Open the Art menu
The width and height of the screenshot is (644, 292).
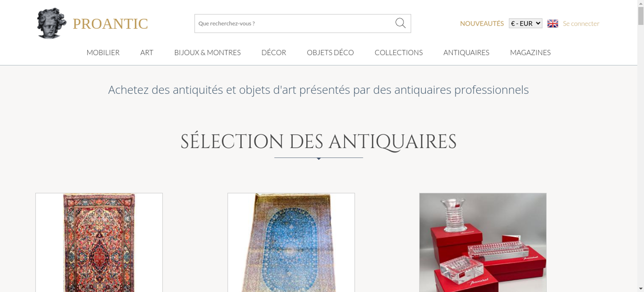pyautogui.click(x=147, y=52)
